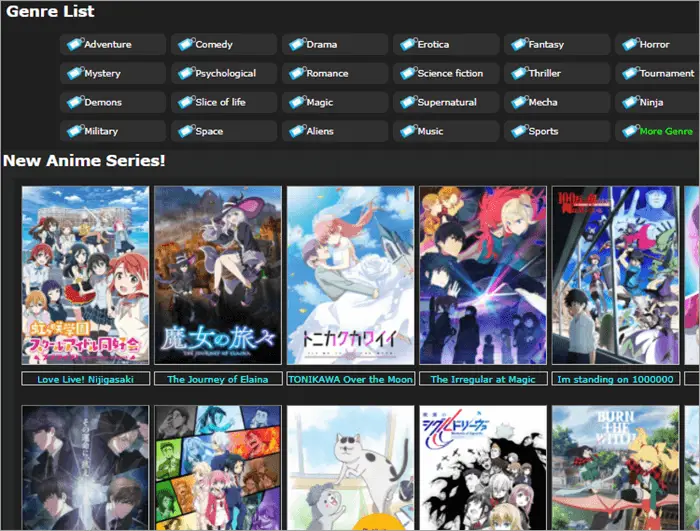Select the Burn the Witch poster
Screen dimensions: 700x531
615,467
